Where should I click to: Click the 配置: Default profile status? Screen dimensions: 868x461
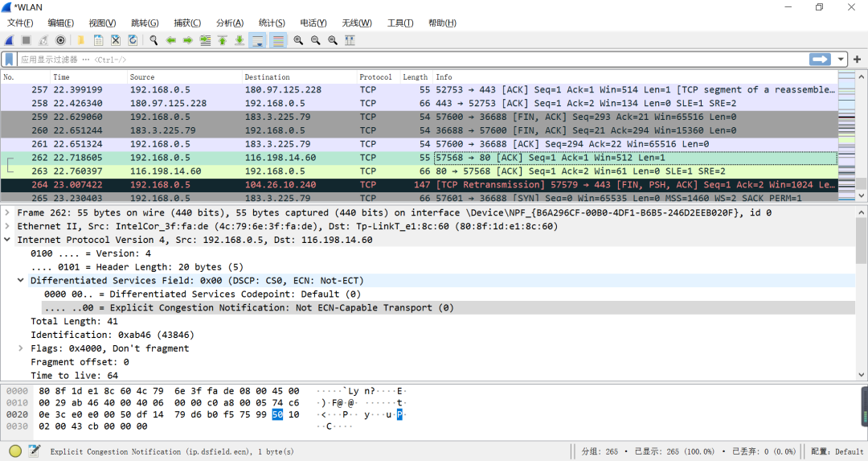click(837, 451)
